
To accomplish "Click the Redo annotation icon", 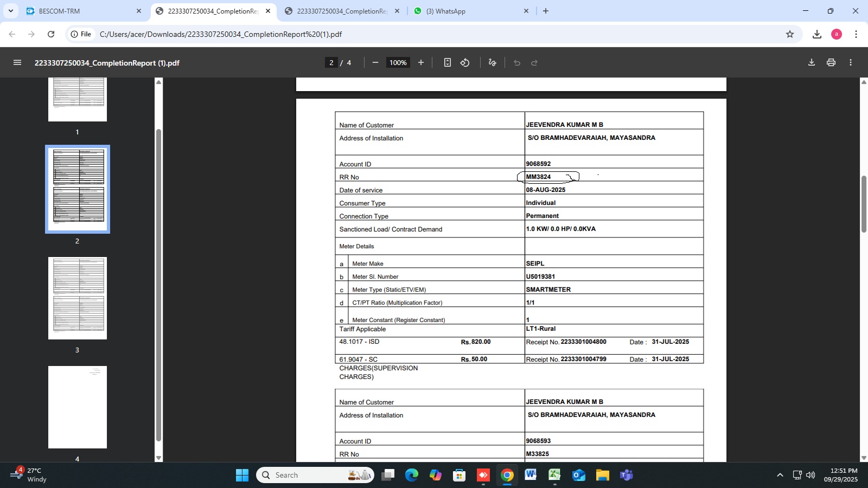I will coord(534,63).
